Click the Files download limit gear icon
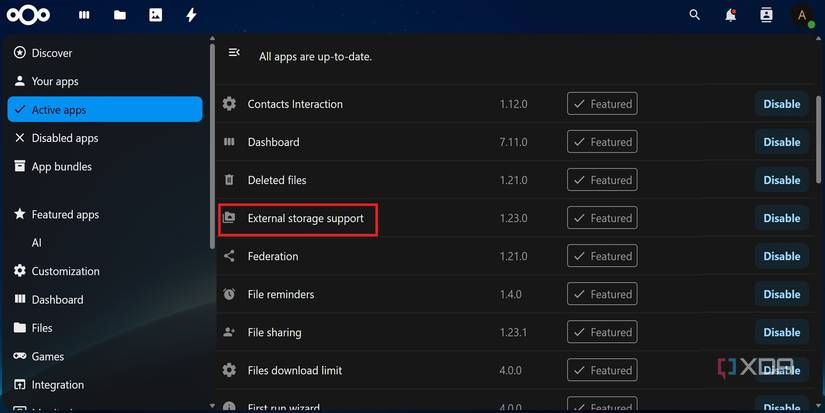825x413 pixels. point(229,370)
